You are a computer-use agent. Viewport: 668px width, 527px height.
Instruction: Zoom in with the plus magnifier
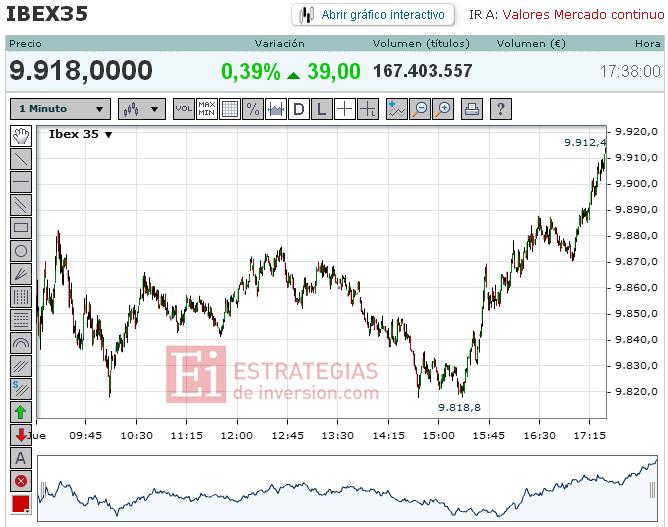443,109
